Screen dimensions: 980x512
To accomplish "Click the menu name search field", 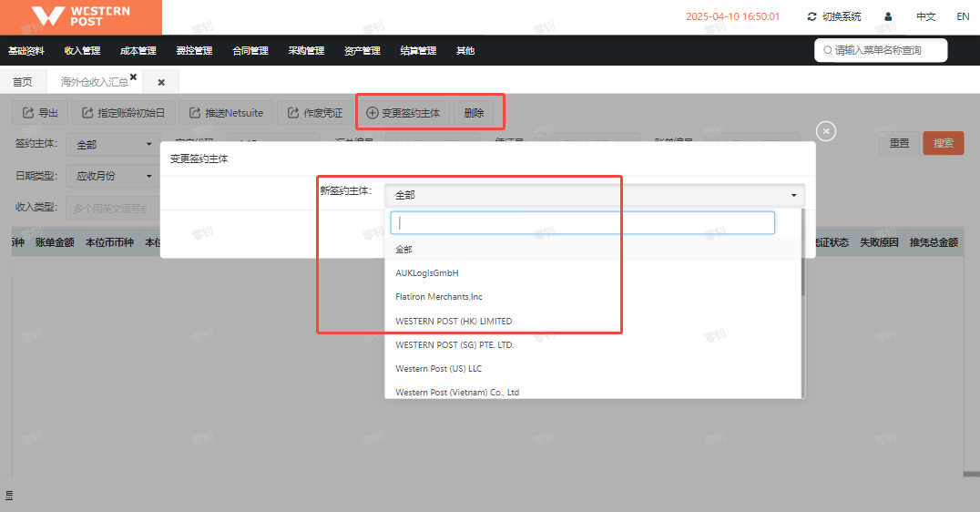I will click(881, 51).
